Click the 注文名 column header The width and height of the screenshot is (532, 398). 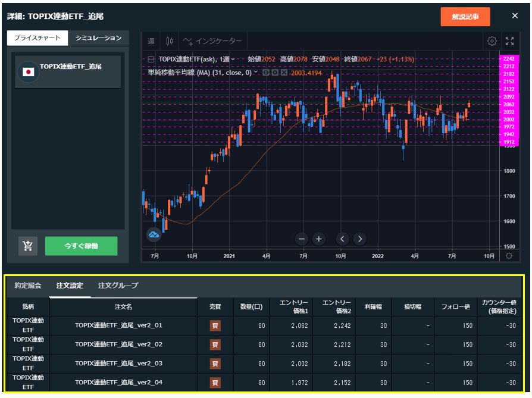click(123, 307)
